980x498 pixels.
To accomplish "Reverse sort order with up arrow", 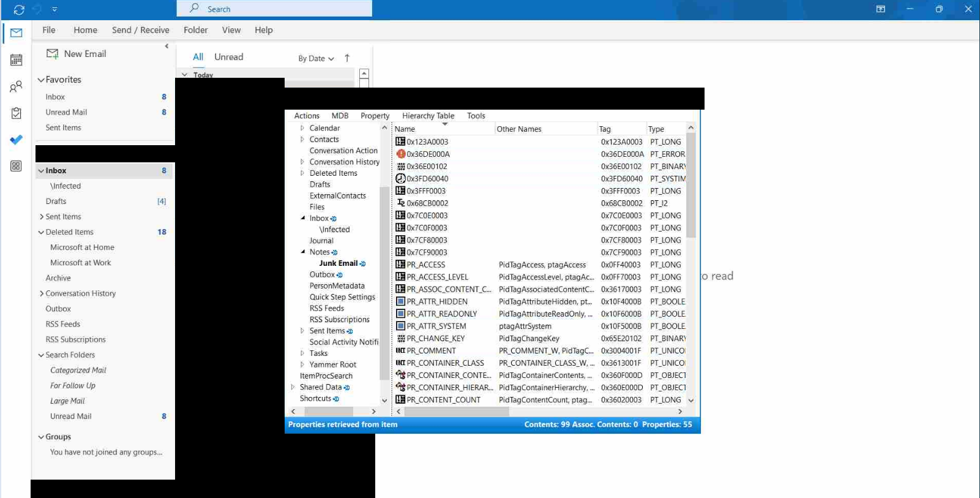I will coord(347,58).
